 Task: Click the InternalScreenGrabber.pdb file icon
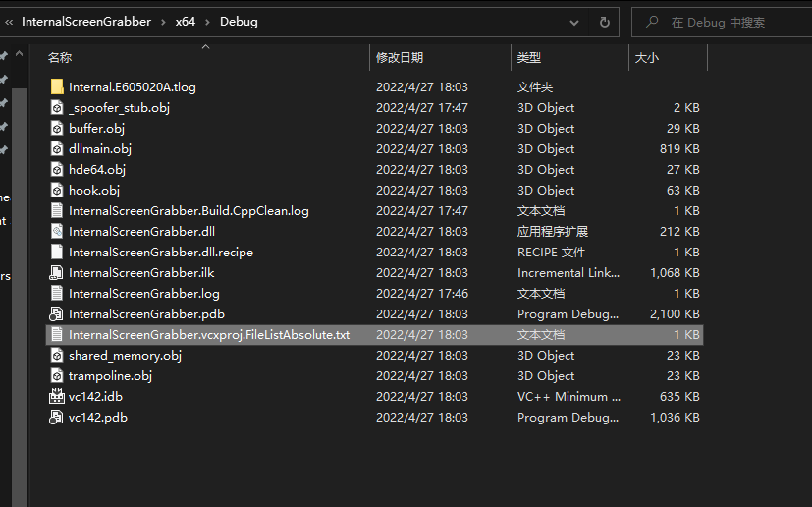click(x=56, y=314)
